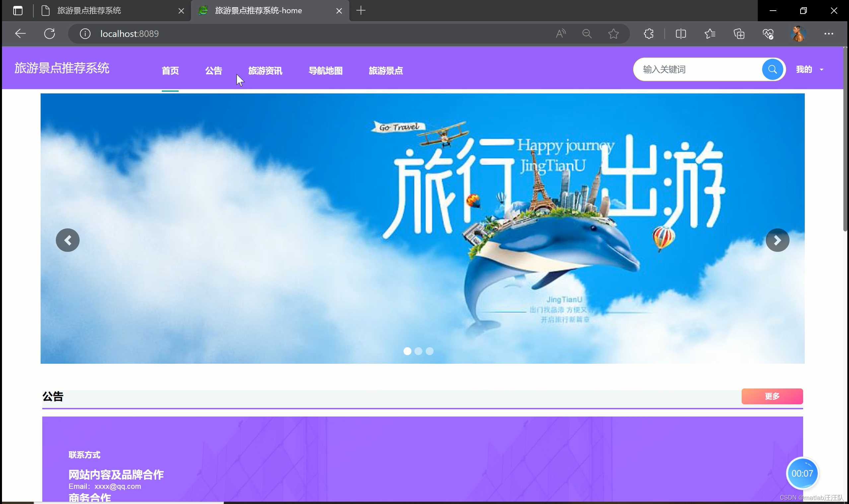Open the browser Collections icon

(x=739, y=34)
